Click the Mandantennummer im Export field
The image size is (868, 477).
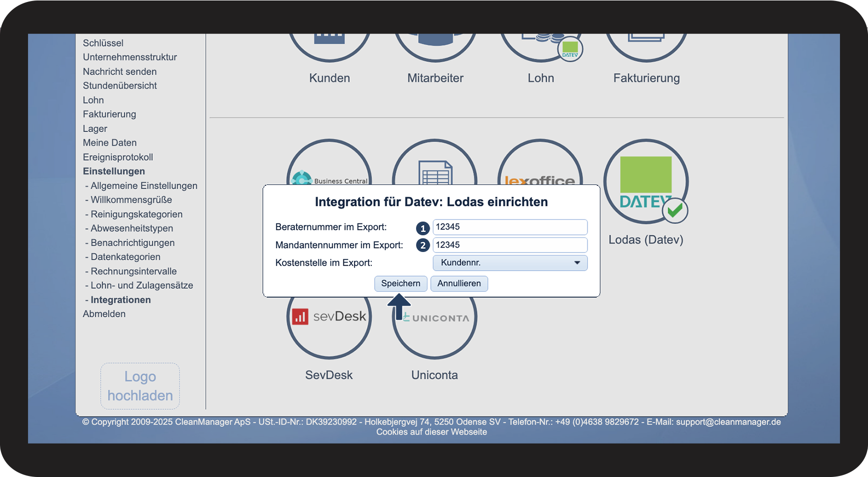pos(509,245)
